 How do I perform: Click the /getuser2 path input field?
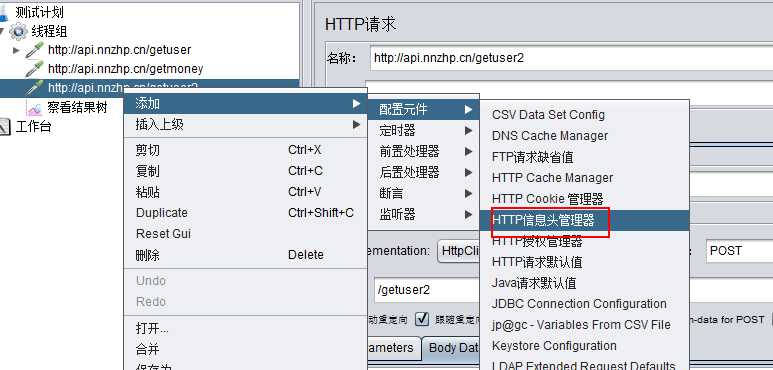[427, 290]
